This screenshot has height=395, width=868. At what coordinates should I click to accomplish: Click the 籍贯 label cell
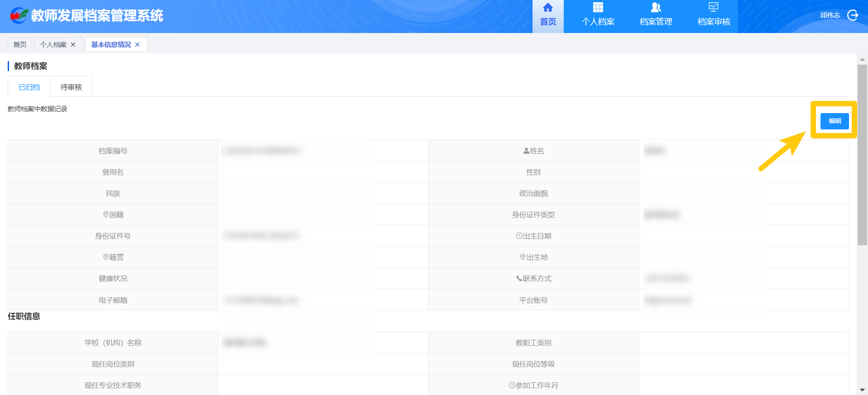(x=113, y=257)
